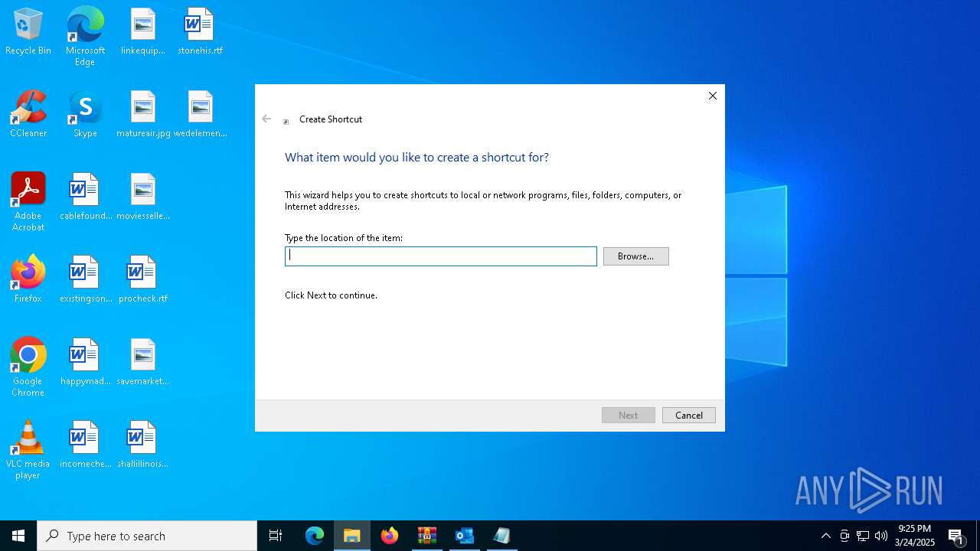
Task: Open WinRAR from the taskbar
Action: tap(427, 536)
